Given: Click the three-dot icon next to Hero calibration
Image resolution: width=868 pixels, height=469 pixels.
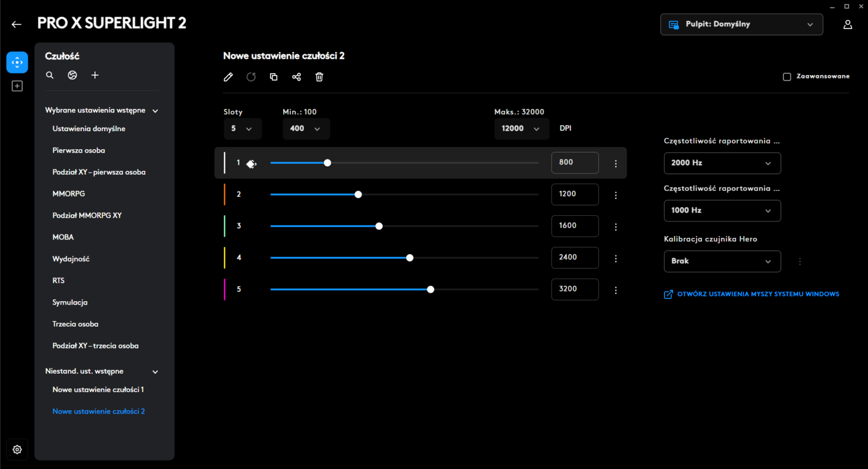Looking at the screenshot, I should point(800,262).
